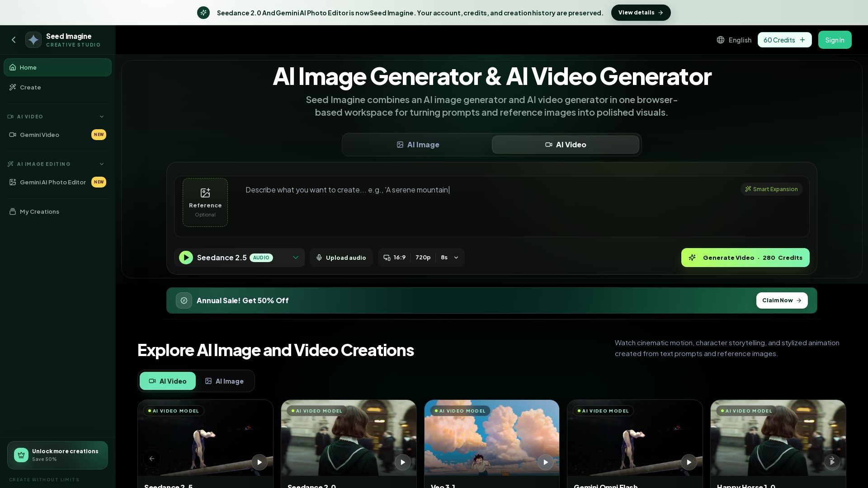Click the announcement banner sparkle icon
868x488 pixels.
(x=203, y=13)
